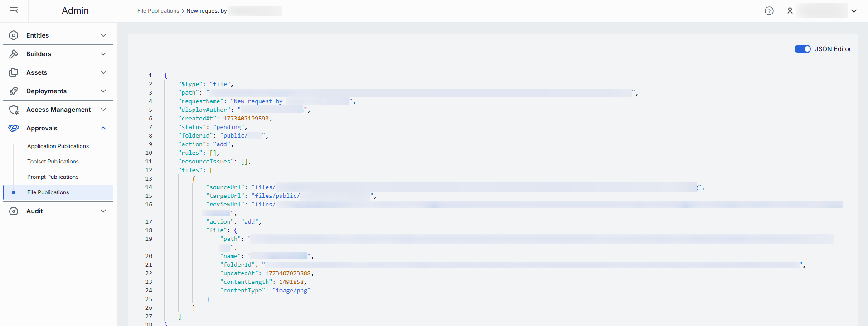The height and width of the screenshot is (326, 868).
Task: Click the Approvals handshake icon
Action: point(14,128)
